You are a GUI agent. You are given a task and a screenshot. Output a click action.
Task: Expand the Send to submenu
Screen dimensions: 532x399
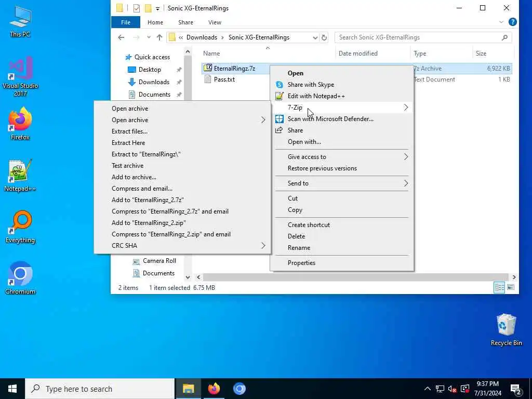[x=406, y=183]
